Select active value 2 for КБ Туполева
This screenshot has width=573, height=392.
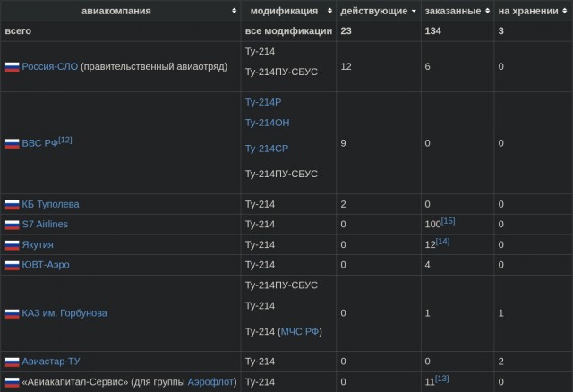point(344,204)
